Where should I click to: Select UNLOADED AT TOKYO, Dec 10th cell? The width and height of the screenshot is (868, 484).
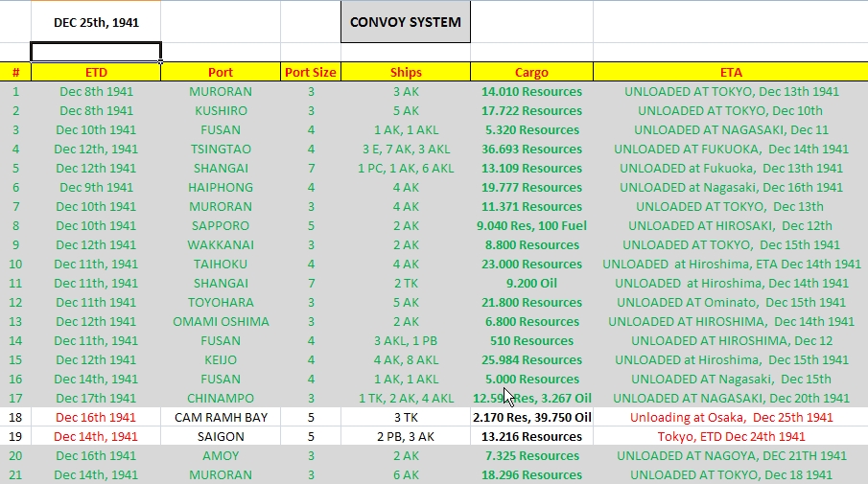(x=731, y=110)
